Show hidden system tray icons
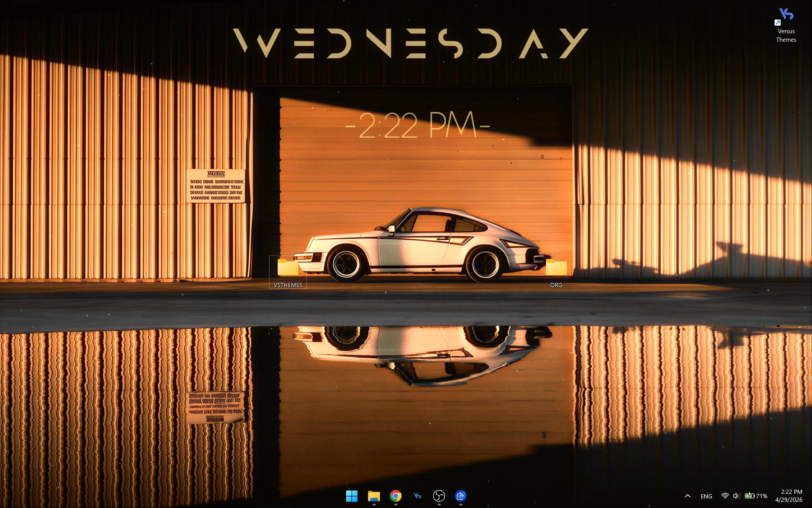The width and height of the screenshot is (812, 508). 687,496
